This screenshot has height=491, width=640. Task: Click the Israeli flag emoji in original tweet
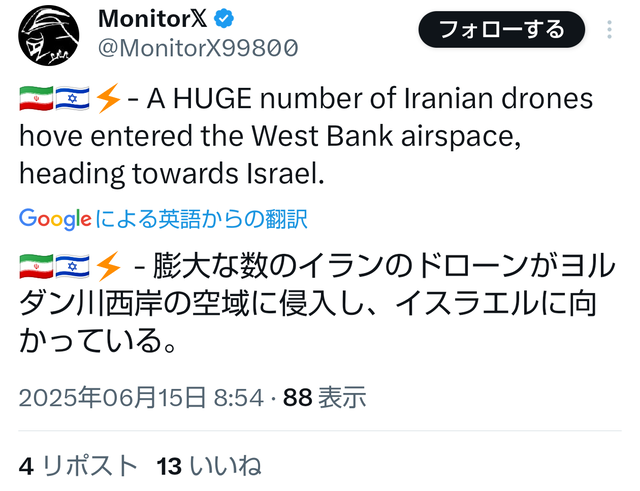(x=72, y=99)
